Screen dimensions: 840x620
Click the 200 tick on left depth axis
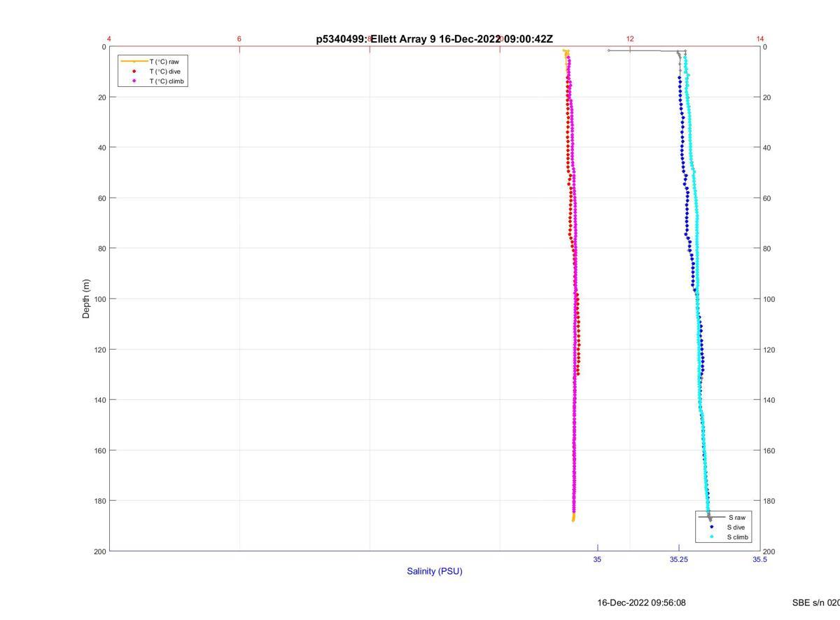tap(99, 551)
